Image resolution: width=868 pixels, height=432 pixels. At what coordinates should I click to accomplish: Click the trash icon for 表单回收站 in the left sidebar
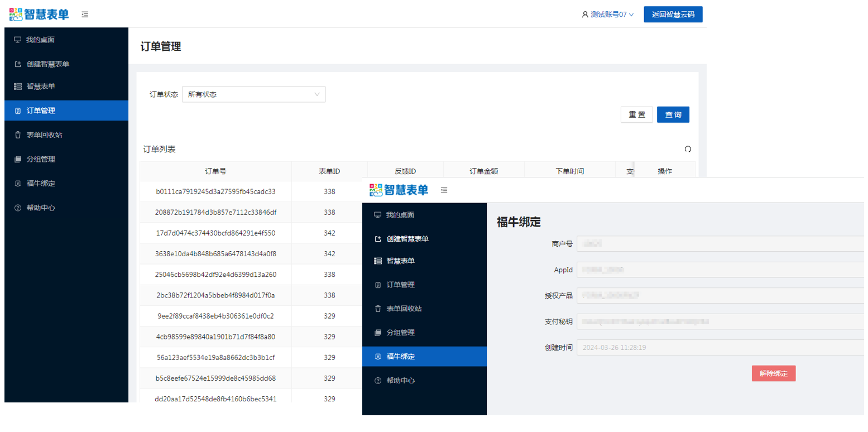(17, 135)
